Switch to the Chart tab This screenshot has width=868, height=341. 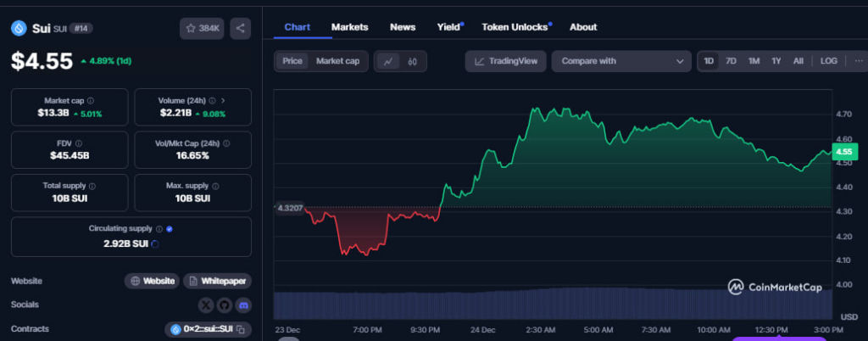coord(298,27)
